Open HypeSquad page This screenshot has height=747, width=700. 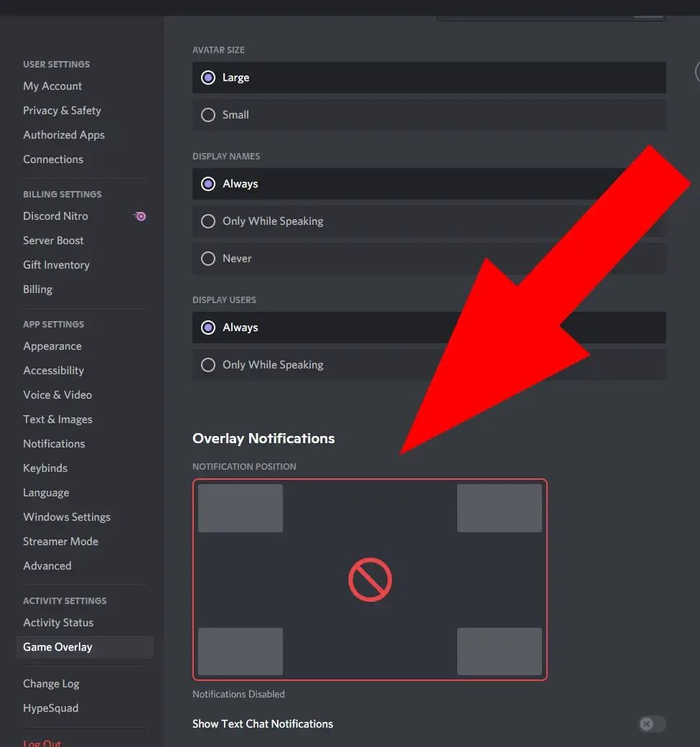[x=50, y=708]
